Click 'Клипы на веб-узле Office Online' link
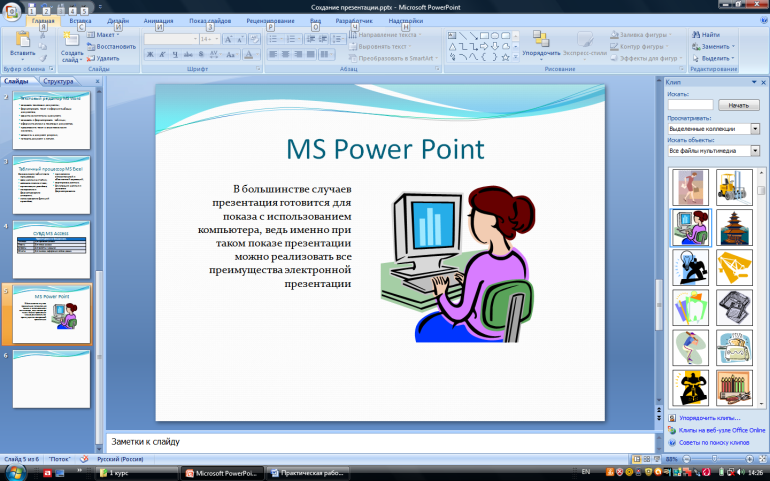770x481 pixels. pos(722,430)
